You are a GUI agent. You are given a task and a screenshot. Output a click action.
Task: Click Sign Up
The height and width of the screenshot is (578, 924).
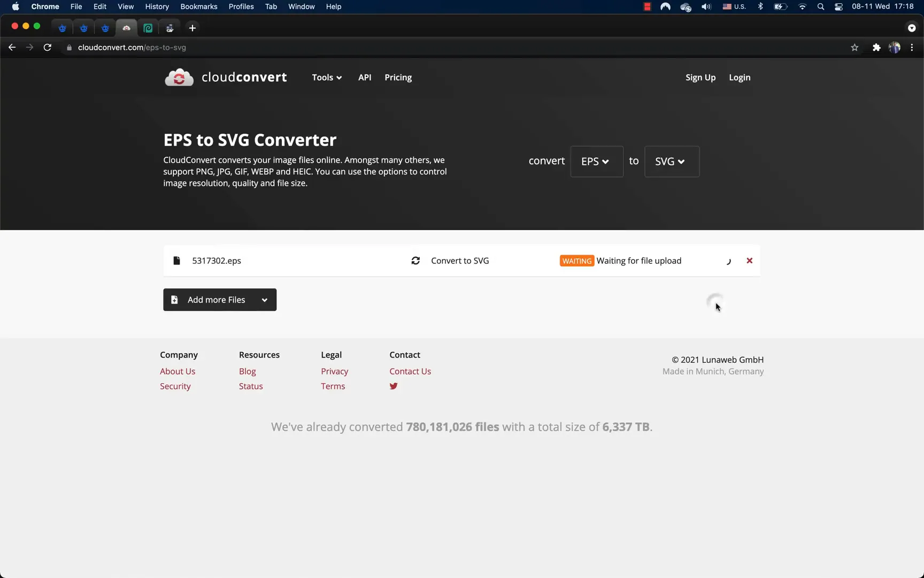point(700,78)
